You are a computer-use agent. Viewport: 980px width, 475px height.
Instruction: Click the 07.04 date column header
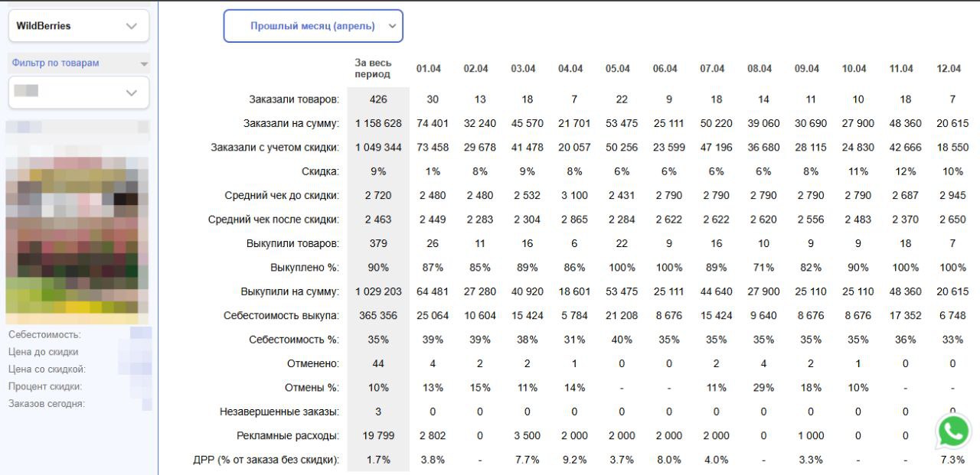pyautogui.click(x=713, y=69)
